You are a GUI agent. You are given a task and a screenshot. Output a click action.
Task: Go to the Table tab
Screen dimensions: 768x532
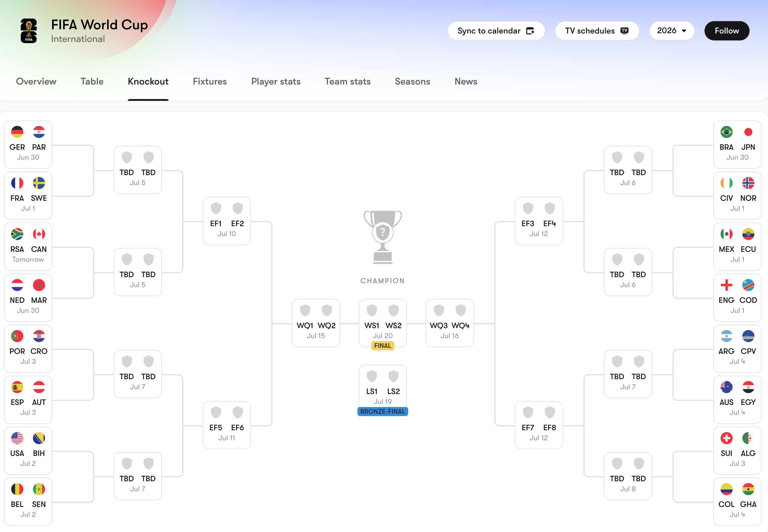click(x=92, y=81)
